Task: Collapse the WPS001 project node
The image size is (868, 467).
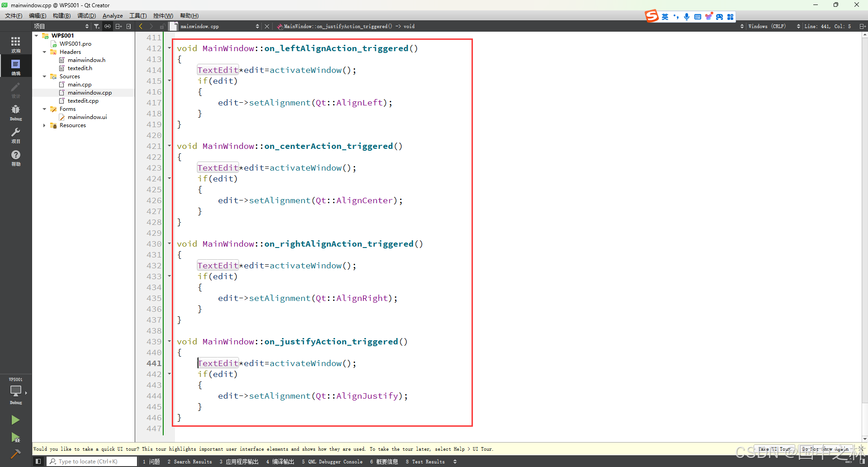Action: click(x=37, y=35)
